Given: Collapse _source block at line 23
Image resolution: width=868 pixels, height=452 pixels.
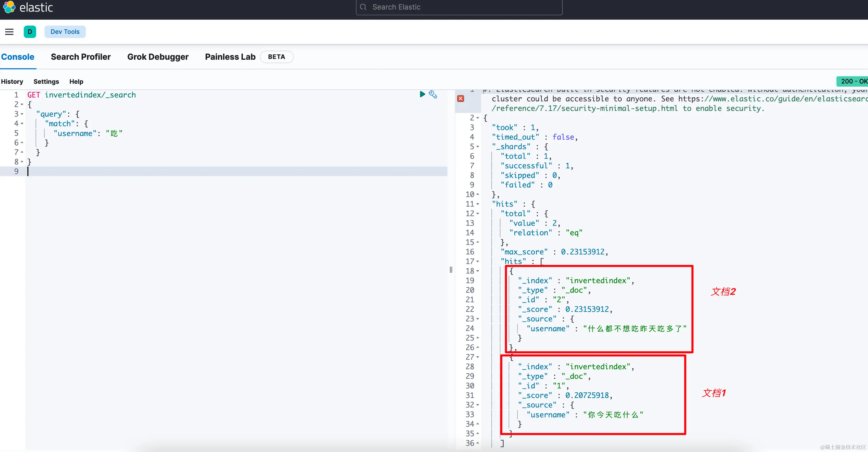Looking at the screenshot, I should click(477, 319).
